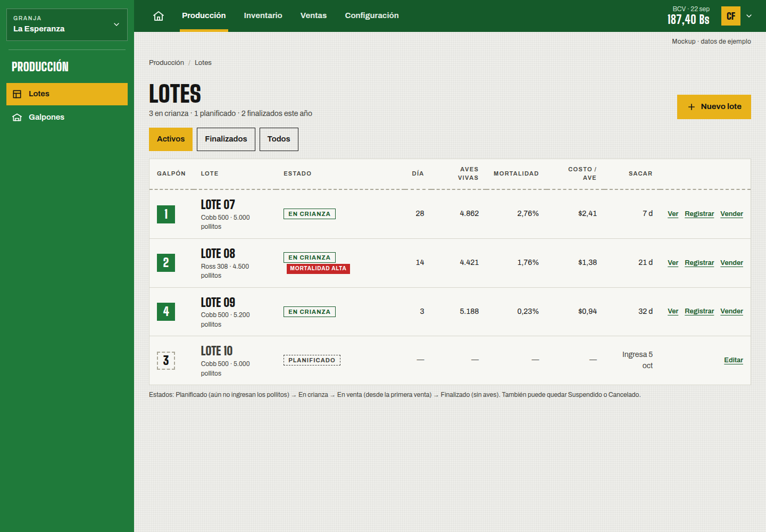
Task: Click Ross 308 · 4.500 pollitos text
Action: point(225,271)
